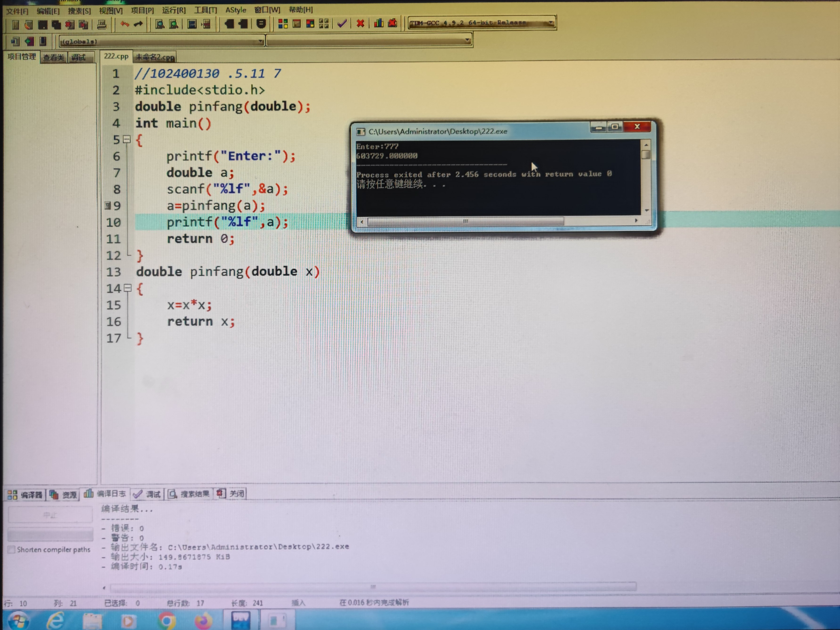Viewport: 840px width, 630px height.
Task: Switch to the 未命名2.cpp editor tab
Action: pos(155,57)
